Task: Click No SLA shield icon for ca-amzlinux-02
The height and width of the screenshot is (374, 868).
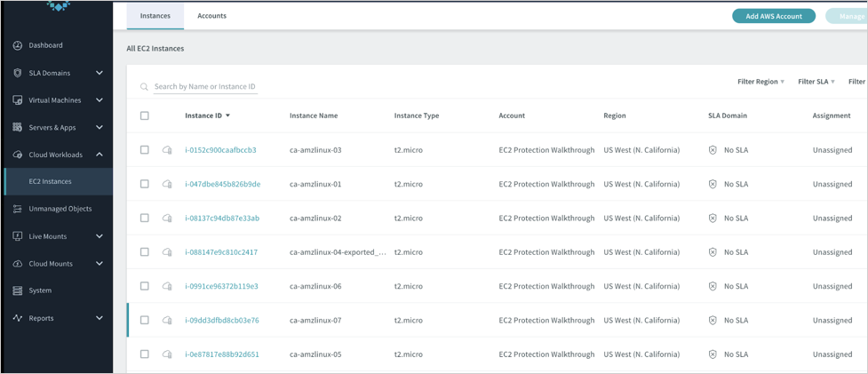Action: click(713, 218)
